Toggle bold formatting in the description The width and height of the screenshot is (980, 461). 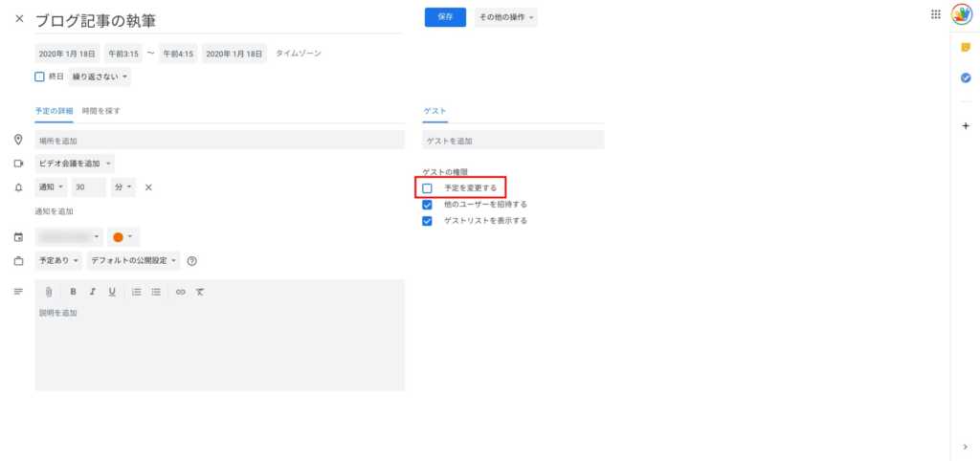[x=73, y=292]
